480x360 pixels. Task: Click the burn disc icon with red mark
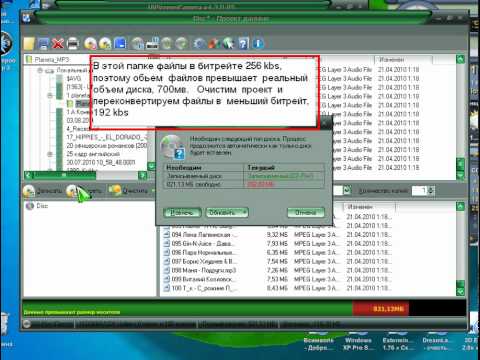90,44
